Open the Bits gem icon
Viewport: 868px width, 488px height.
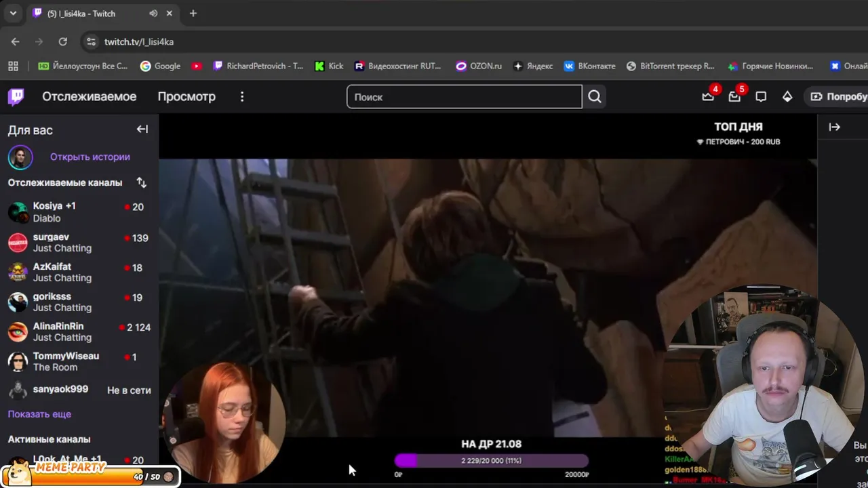[x=787, y=97]
